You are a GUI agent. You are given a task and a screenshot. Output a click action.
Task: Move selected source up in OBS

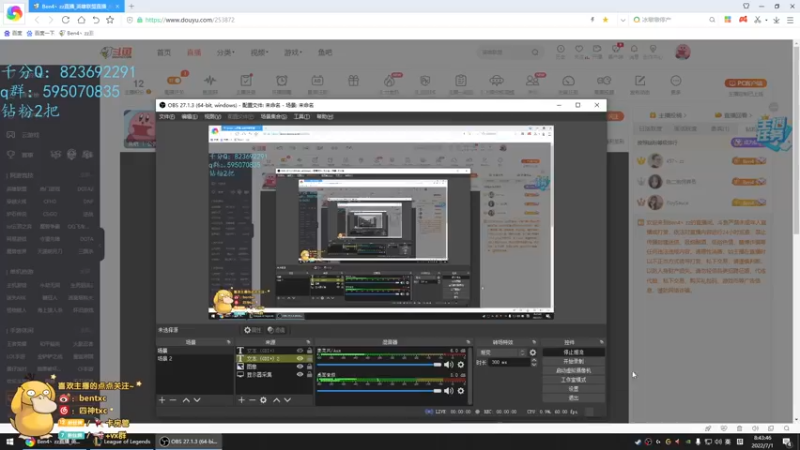[x=276, y=400]
